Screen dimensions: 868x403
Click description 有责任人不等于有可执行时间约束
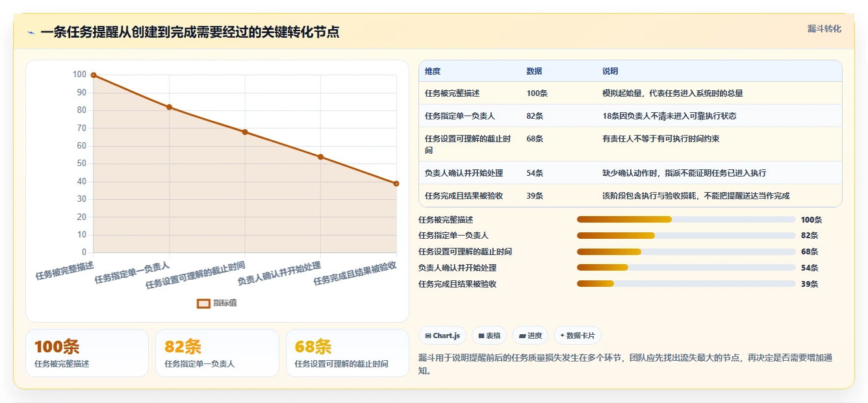(661, 139)
